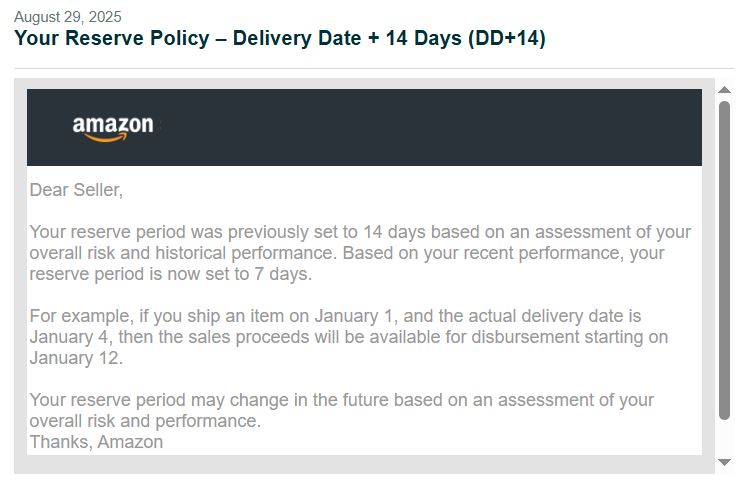Click the 'overall risk and performance.' line
Screen dimensions: 746x481
pos(145,421)
